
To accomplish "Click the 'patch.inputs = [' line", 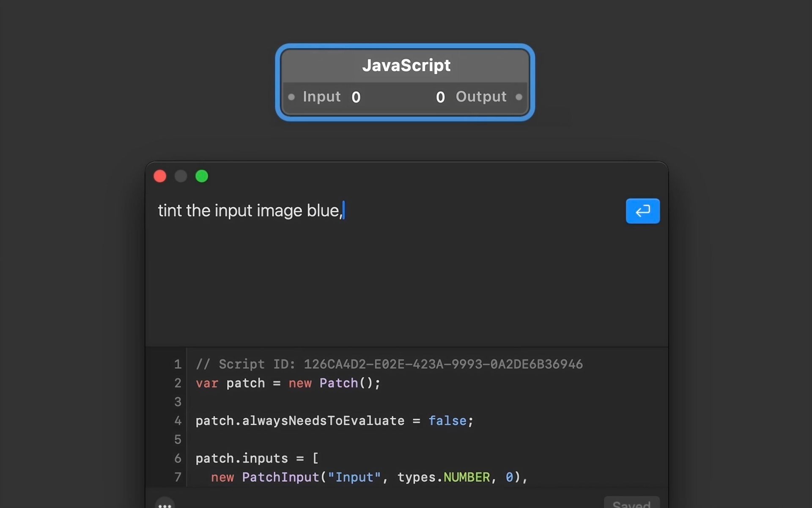I will (257, 458).
